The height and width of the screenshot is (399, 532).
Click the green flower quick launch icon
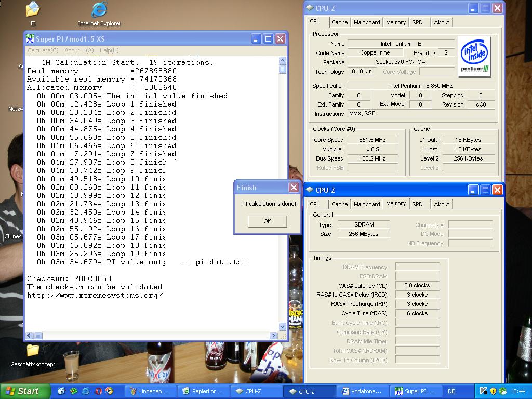tap(74, 391)
